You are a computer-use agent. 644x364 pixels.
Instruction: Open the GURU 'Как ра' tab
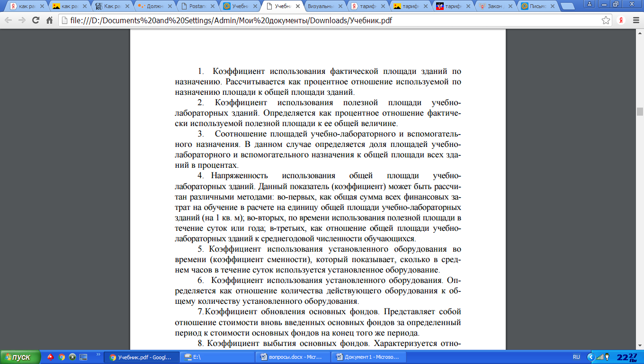click(x=112, y=7)
